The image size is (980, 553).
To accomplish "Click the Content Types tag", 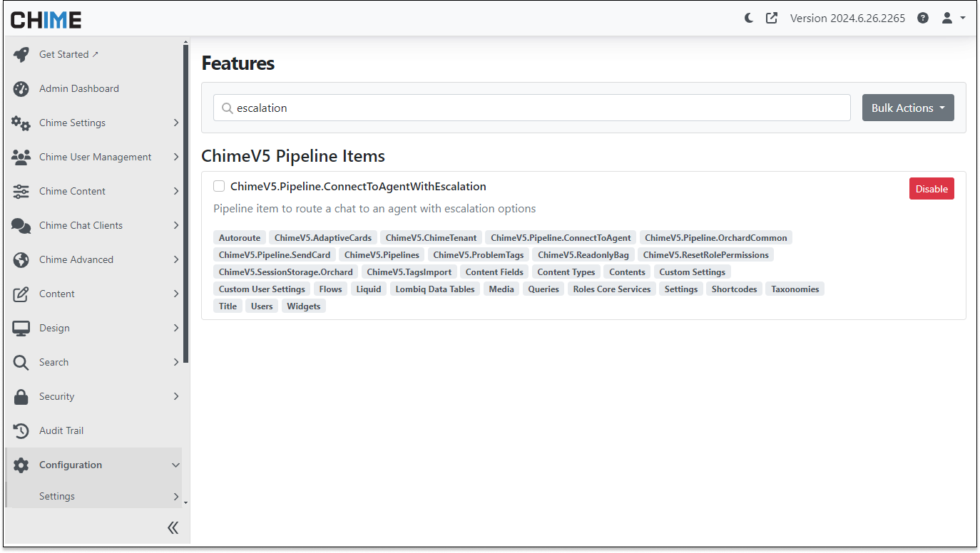I will (x=566, y=272).
